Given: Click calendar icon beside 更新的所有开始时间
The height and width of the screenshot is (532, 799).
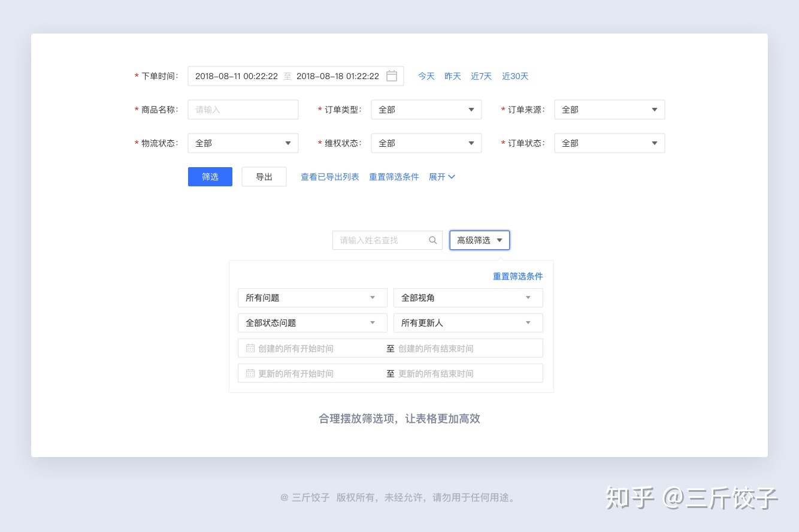Looking at the screenshot, I should pyautogui.click(x=250, y=373).
